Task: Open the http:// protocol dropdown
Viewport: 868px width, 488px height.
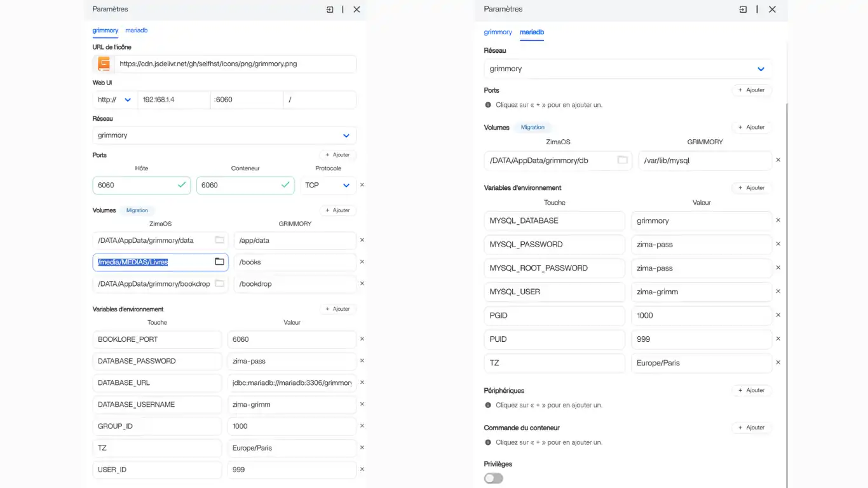Action: point(114,100)
